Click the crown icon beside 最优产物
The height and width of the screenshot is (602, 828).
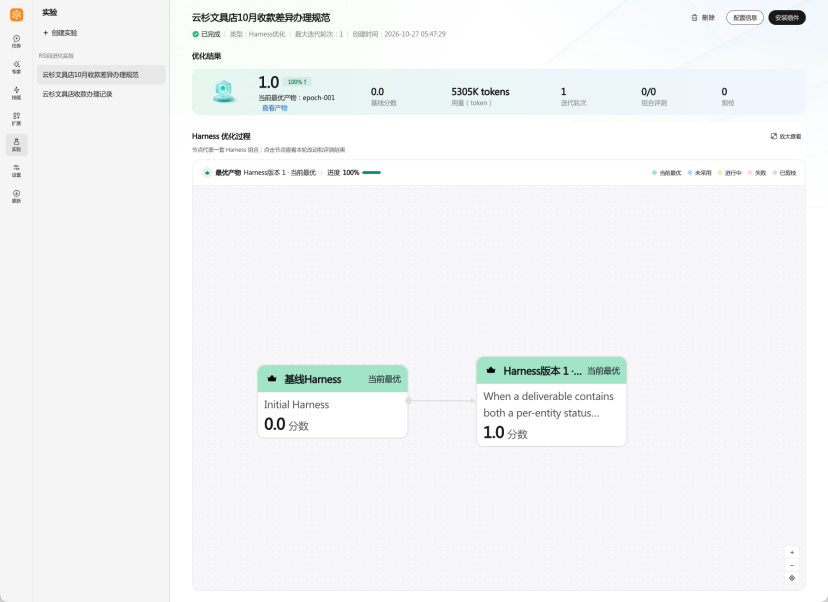click(207, 173)
